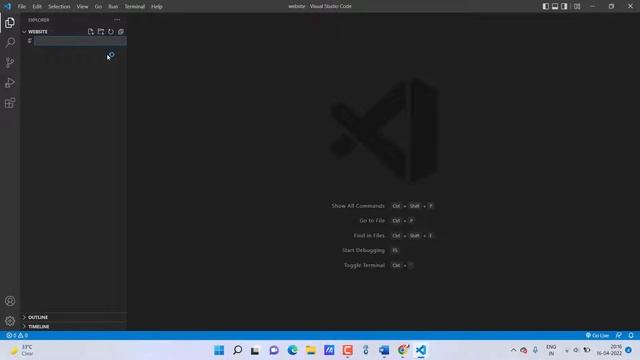Open the Accounts menu icon
640x360 pixels.
10,301
